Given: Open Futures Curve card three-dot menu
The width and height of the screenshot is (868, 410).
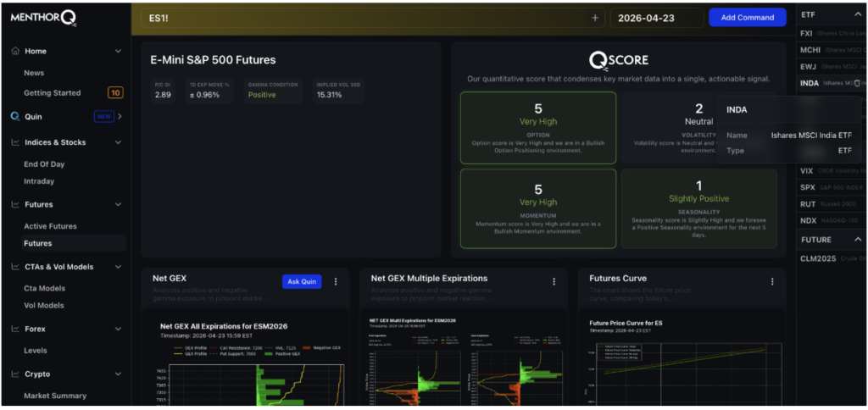Looking at the screenshot, I should click(x=772, y=281).
